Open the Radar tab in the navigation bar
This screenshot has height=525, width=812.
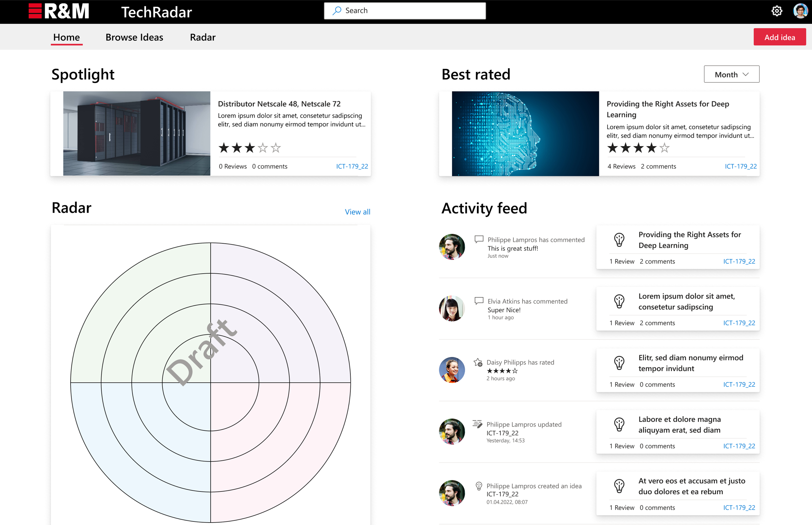[x=203, y=37]
